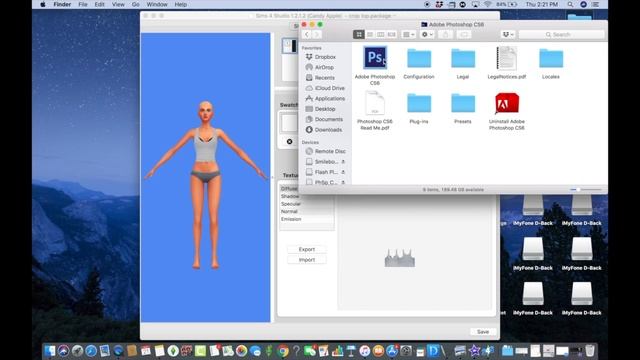Open the Finder action gear dropdown
The width and height of the screenshot is (640, 360).
point(427,35)
